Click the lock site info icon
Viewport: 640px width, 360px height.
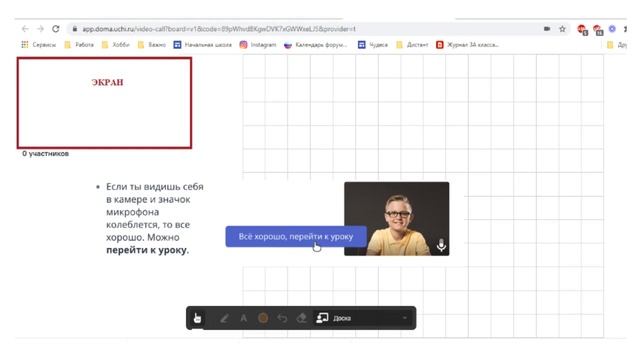point(75,29)
